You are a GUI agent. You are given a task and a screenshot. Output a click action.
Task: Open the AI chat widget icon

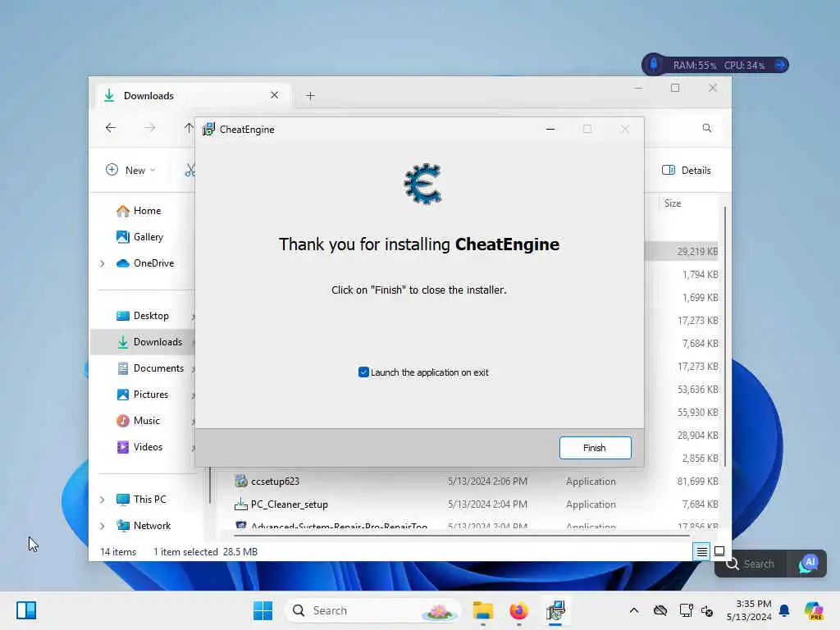point(808,564)
